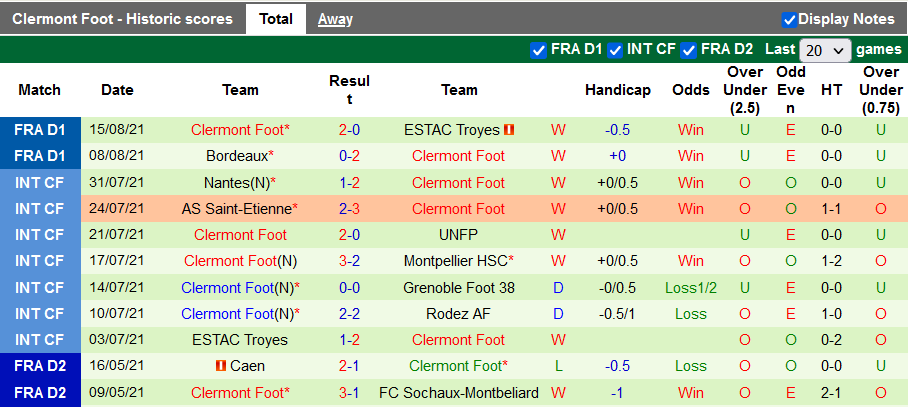The height and width of the screenshot is (407, 908).
Task: Open Rodez AF team link
Action: coord(459,313)
